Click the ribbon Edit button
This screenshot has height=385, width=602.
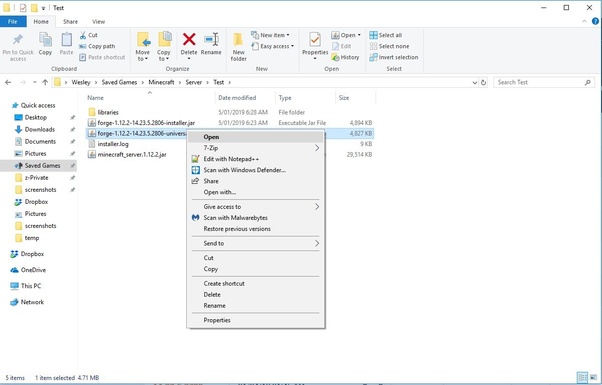click(342, 46)
